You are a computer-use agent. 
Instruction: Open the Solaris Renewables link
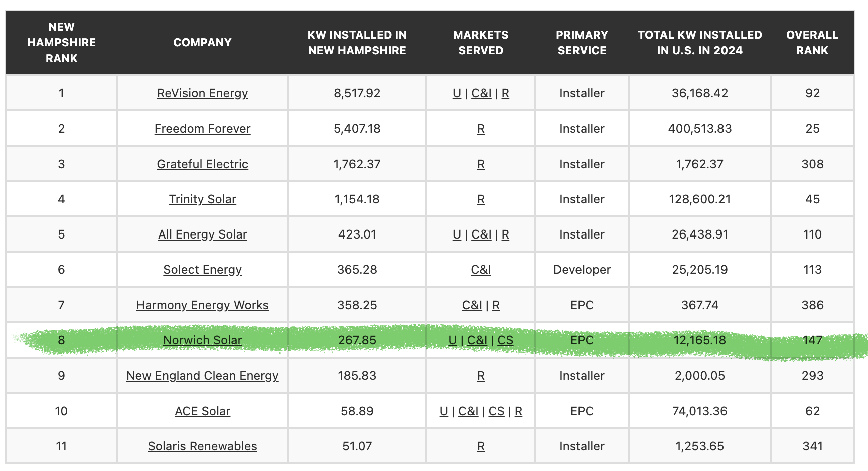(x=202, y=446)
